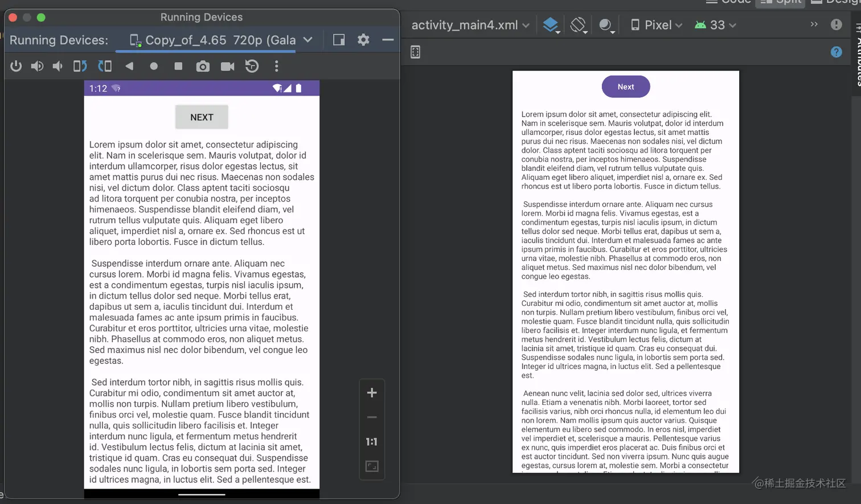Zoom out the emulator with minus button

point(372,417)
